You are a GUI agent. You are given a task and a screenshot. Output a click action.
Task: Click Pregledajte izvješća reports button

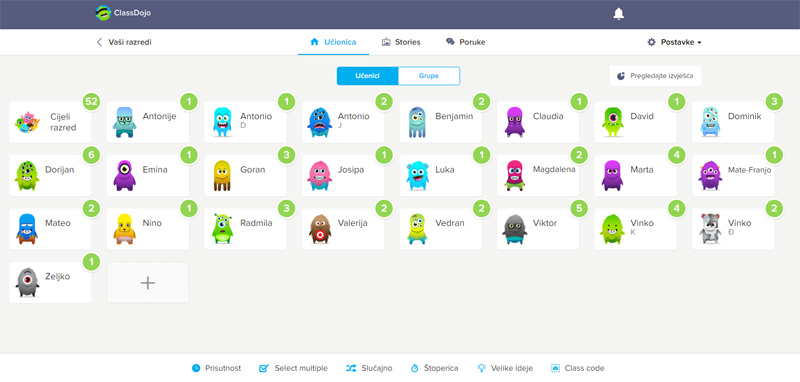pyautogui.click(x=655, y=76)
